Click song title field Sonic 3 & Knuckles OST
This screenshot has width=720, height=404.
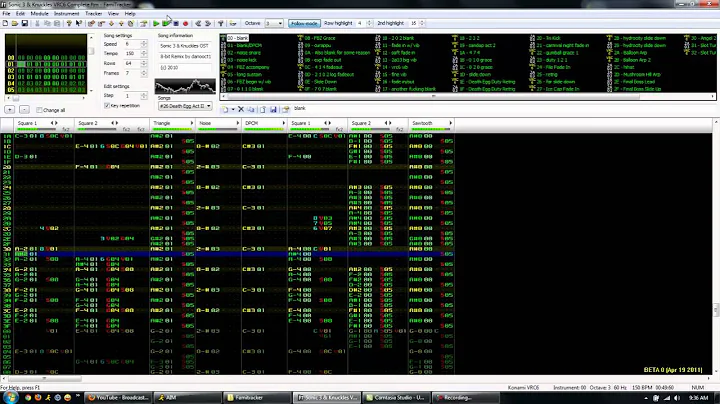pos(185,46)
